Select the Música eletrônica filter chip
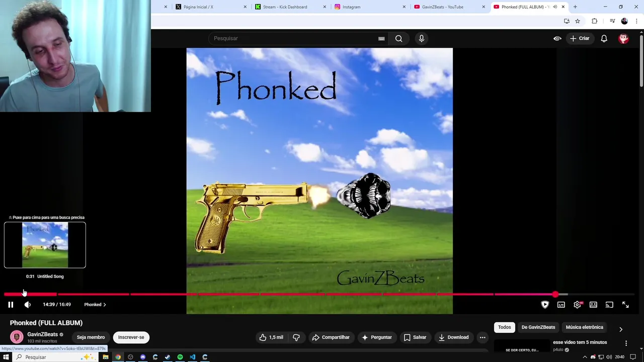This screenshot has width=644, height=362. coord(584,327)
